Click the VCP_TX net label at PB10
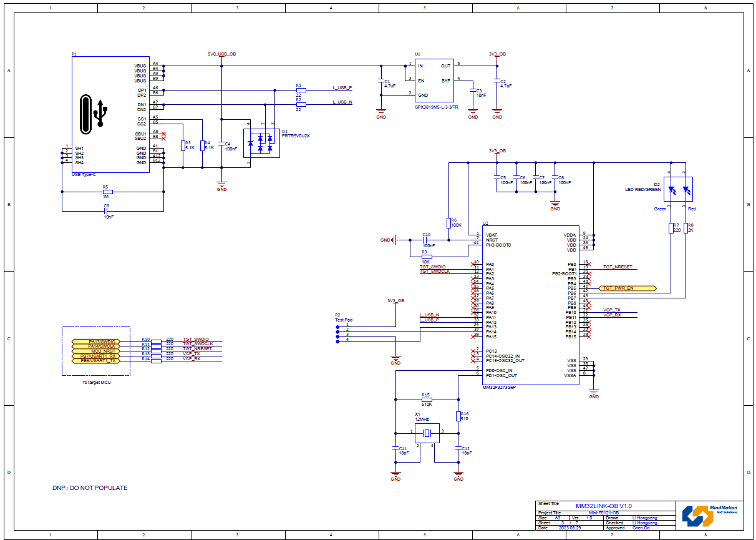This screenshot has height=540, width=756. click(611, 310)
